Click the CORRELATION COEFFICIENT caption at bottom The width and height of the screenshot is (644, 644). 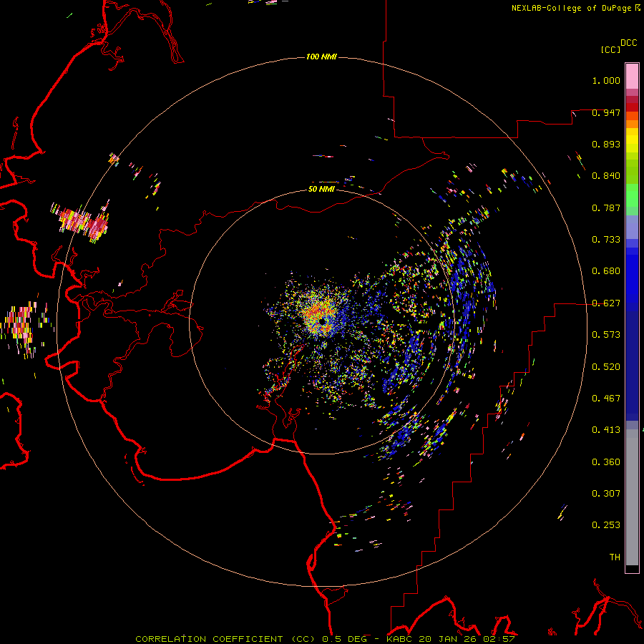click(326, 639)
